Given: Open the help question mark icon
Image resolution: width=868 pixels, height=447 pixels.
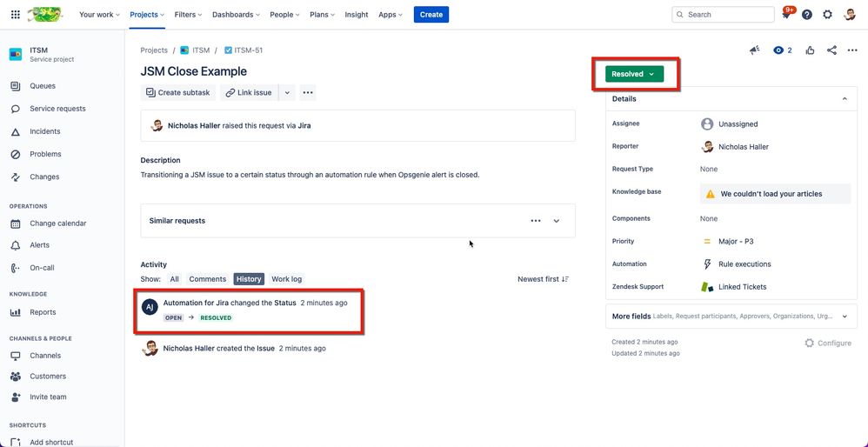Looking at the screenshot, I should tap(807, 15).
